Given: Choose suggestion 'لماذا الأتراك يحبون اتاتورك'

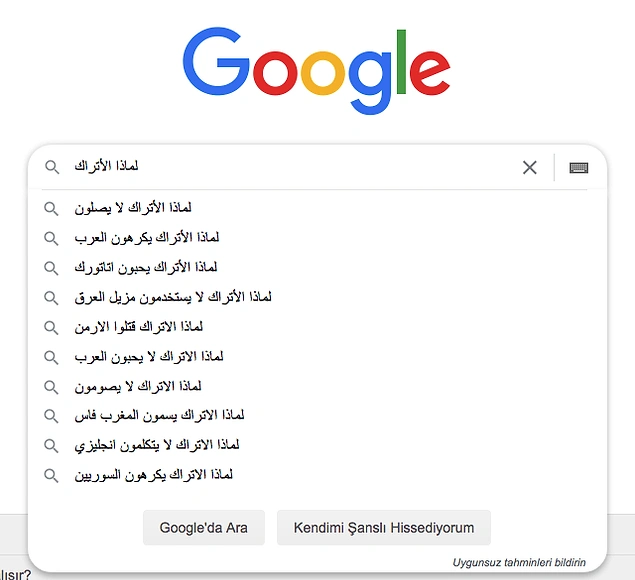Looking at the screenshot, I should [146, 267].
